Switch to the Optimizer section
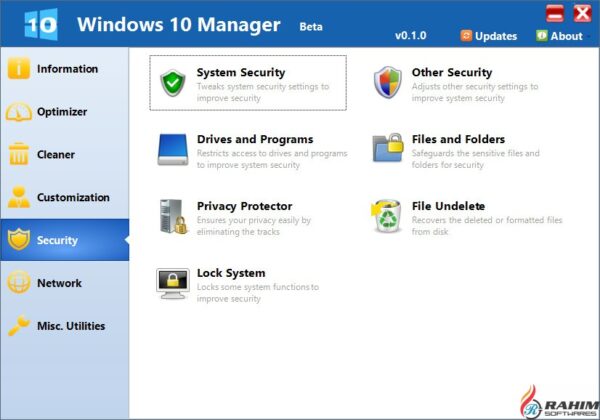Image resolution: width=600 pixels, height=420 pixels. pos(65,111)
